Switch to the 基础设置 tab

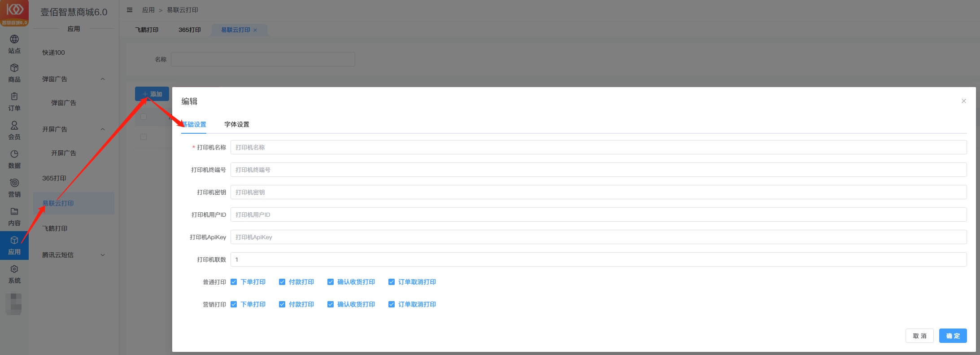pos(194,124)
